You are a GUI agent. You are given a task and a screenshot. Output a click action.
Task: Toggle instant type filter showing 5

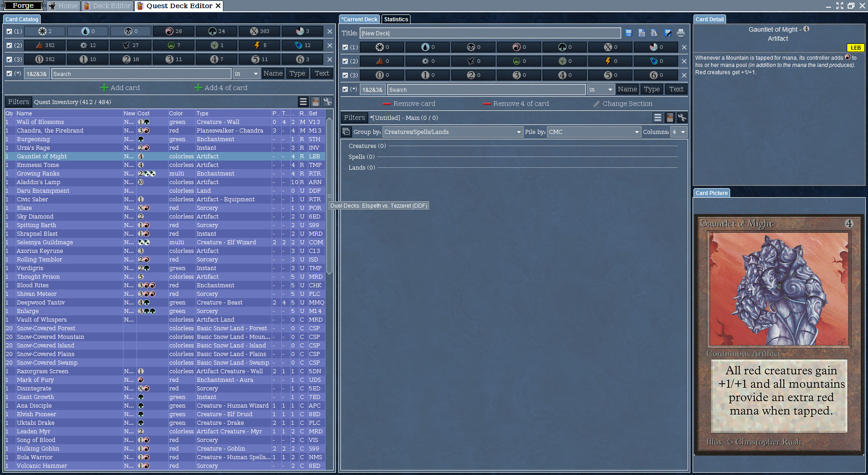pos(259,45)
